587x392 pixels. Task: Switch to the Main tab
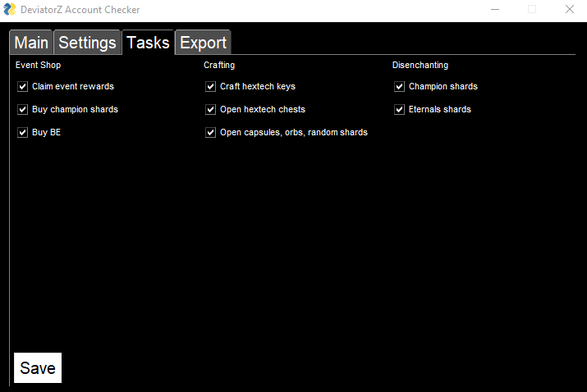point(31,43)
